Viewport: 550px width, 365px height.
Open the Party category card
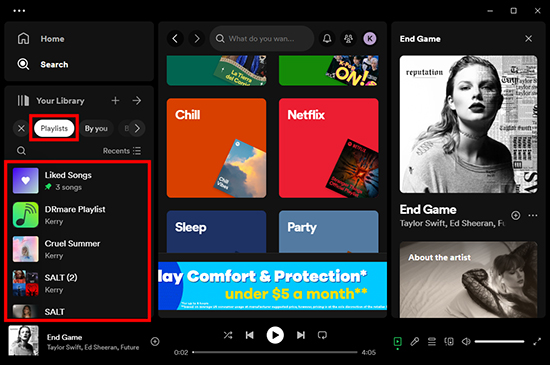[x=329, y=231]
